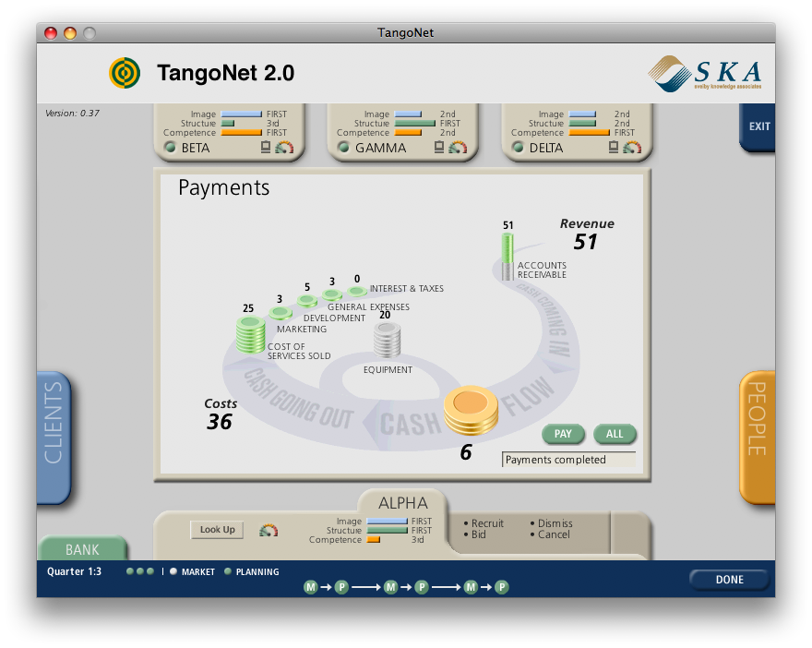Click ALPHA gauge next to Look Up
This screenshot has height=648, width=812.
coord(269,530)
